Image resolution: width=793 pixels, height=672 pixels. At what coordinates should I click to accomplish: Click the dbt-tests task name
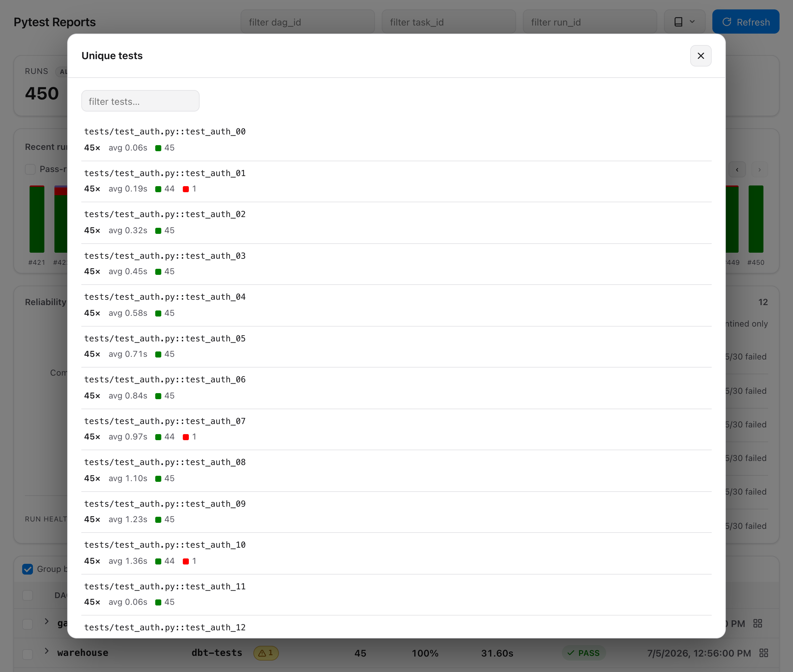point(217,653)
